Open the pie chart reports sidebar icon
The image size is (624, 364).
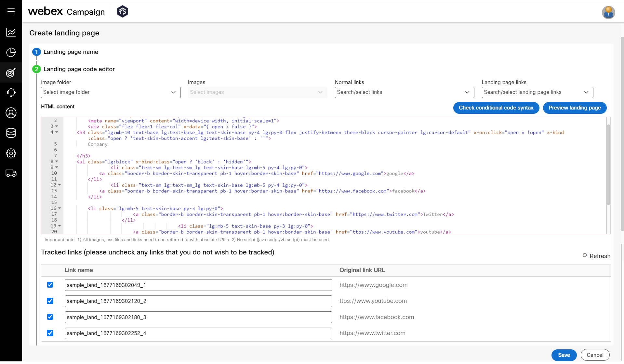pyautogui.click(x=11, y=52)
